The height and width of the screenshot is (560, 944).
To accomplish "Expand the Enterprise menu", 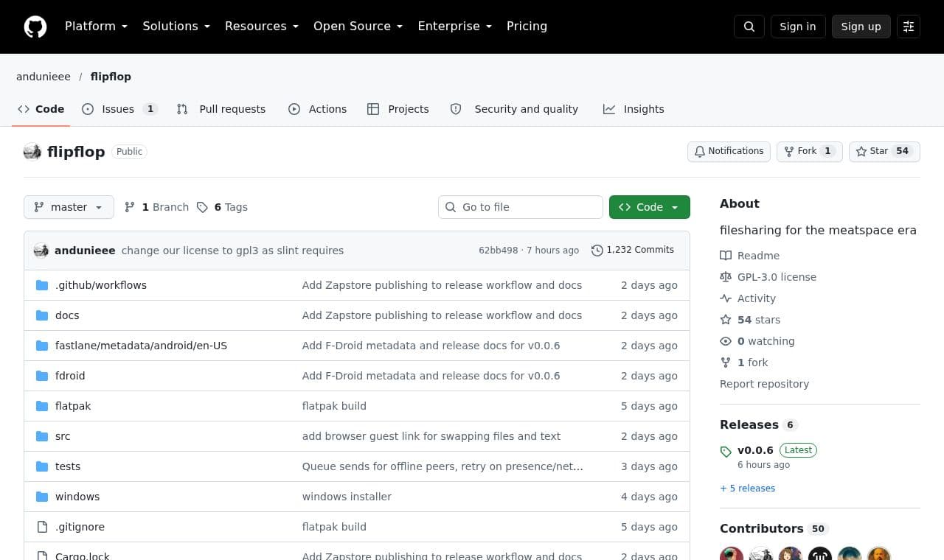I will [455, 27].
